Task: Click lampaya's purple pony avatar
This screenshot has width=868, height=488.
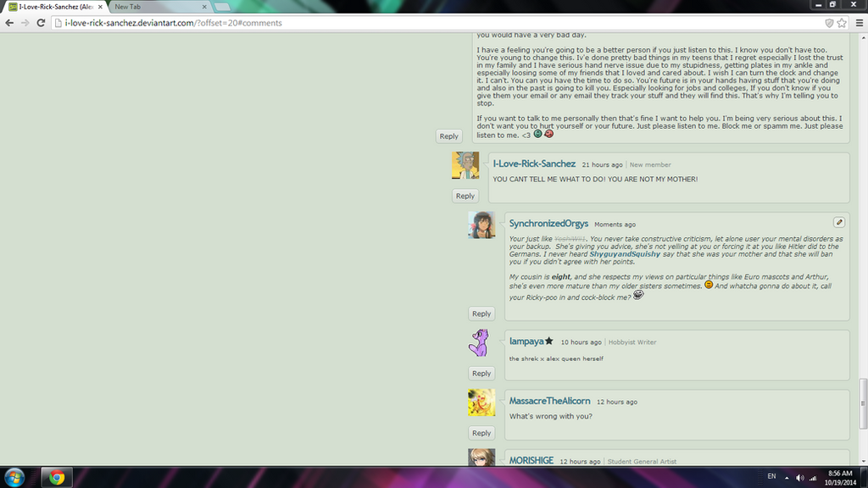Action: click(481, 343)
